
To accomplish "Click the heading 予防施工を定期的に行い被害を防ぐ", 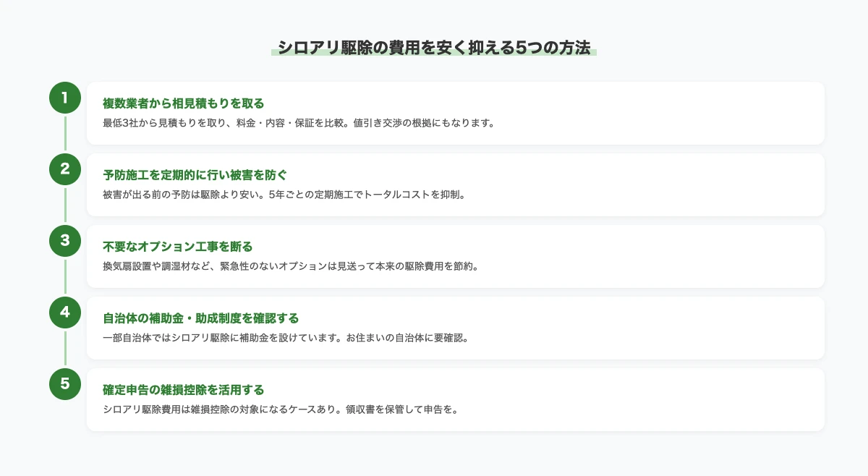I will 195,174.
